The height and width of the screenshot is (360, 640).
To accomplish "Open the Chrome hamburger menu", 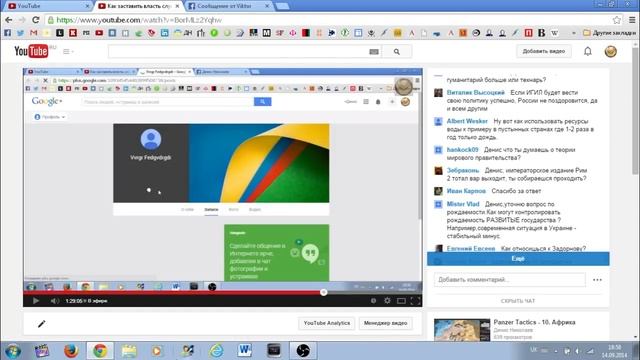I will (632, 20).
